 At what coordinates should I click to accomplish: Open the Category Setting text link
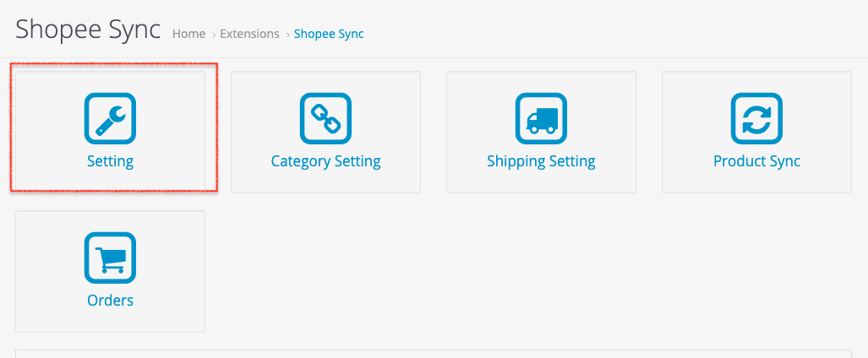point(325,161)
